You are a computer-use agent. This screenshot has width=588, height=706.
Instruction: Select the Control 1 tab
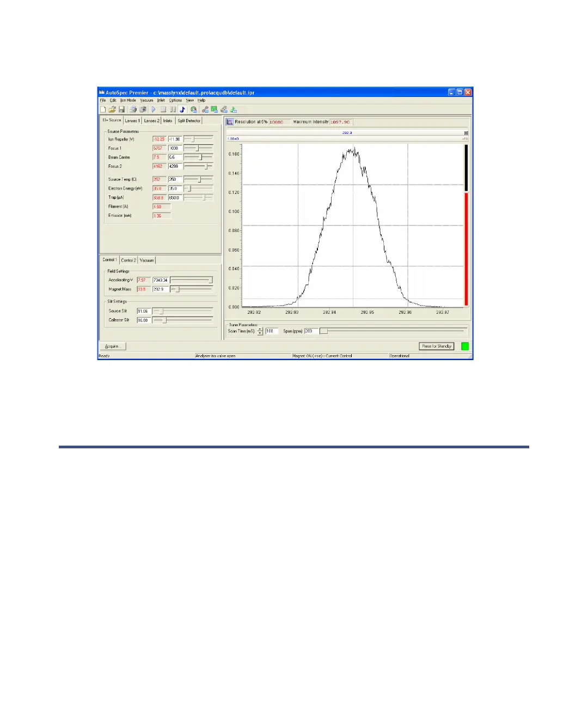[x=109, y=260]
